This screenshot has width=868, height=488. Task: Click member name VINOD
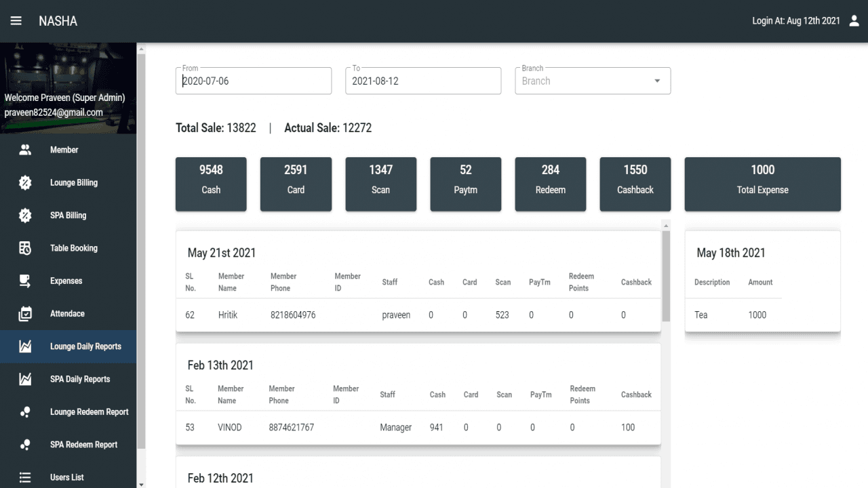click(x=230, y=428)
